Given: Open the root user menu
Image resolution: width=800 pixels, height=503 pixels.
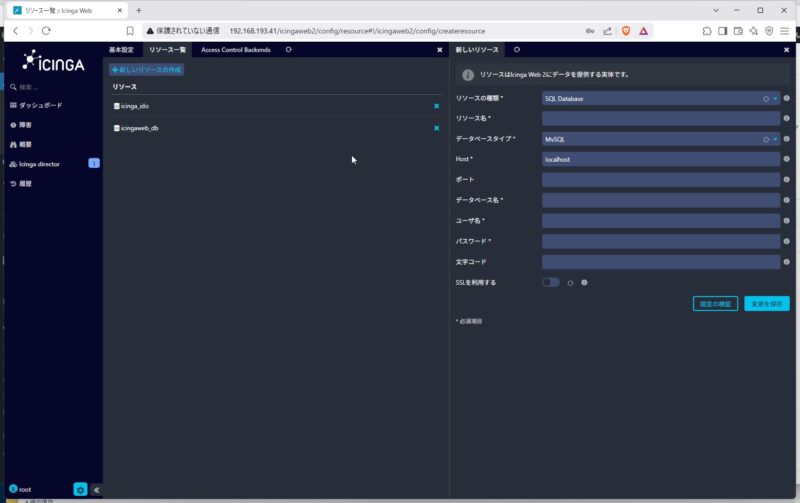Looking at the screenshot, I should (x=20, y=489).
